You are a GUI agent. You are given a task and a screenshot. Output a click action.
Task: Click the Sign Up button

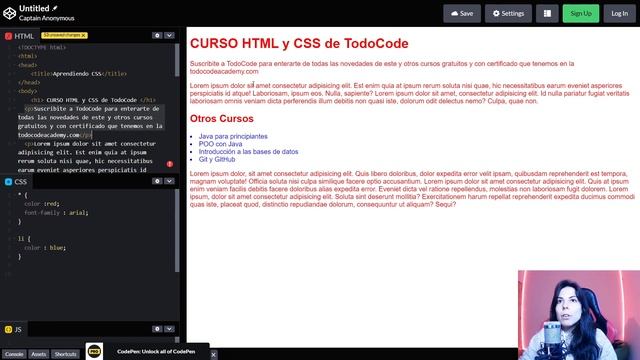click(581, 13)
